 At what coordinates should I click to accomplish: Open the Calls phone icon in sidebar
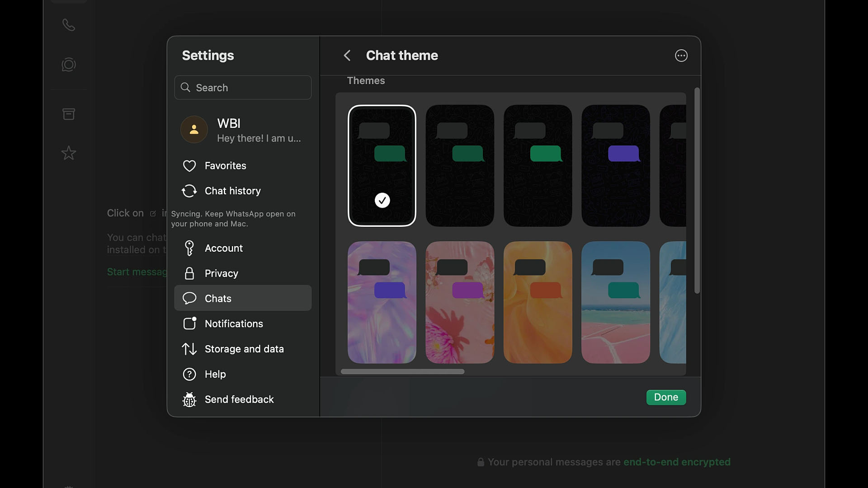tap(69, 25)
